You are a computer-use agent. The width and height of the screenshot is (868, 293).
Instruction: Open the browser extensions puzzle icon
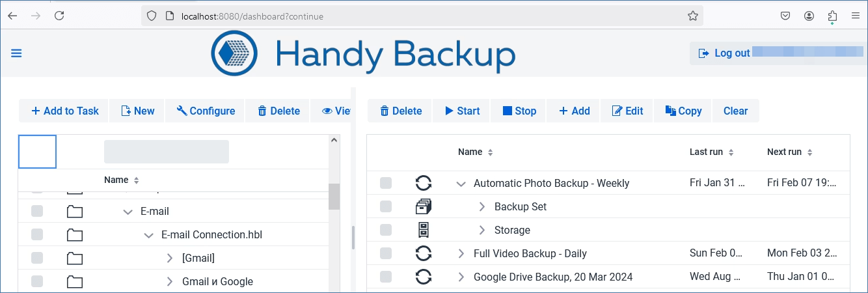tap(832, 16)
